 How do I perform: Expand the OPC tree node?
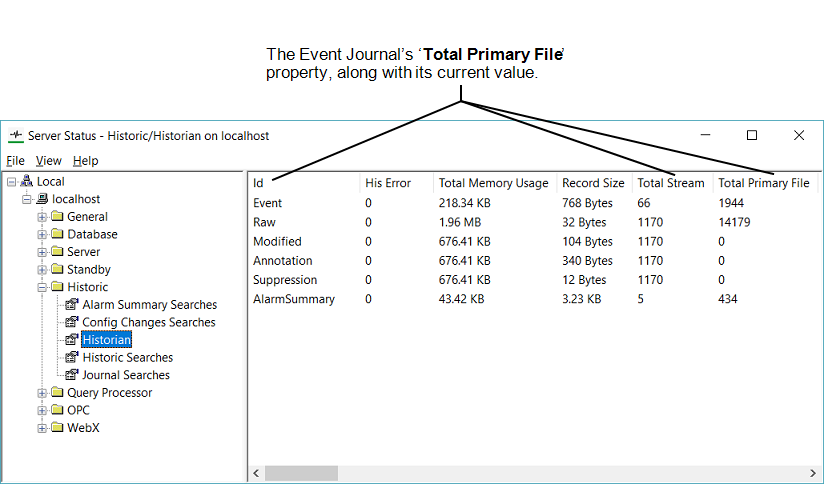click(42, 410)
